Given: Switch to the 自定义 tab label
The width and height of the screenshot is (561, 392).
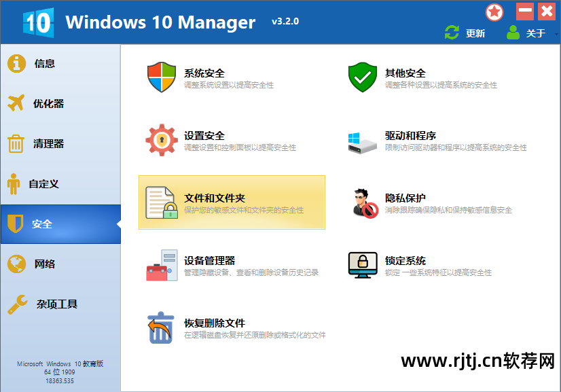Looking at the screenshot, I should click(43, 184).
